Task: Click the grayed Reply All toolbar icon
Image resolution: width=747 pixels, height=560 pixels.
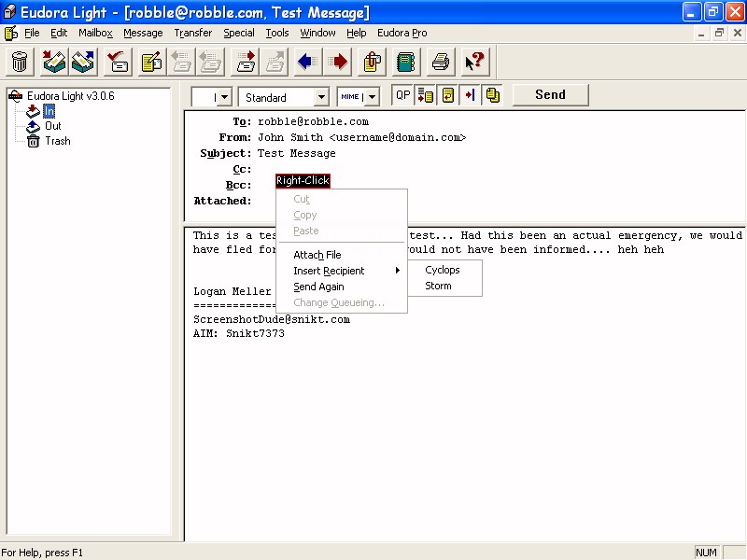Action: tap(210, 62)
